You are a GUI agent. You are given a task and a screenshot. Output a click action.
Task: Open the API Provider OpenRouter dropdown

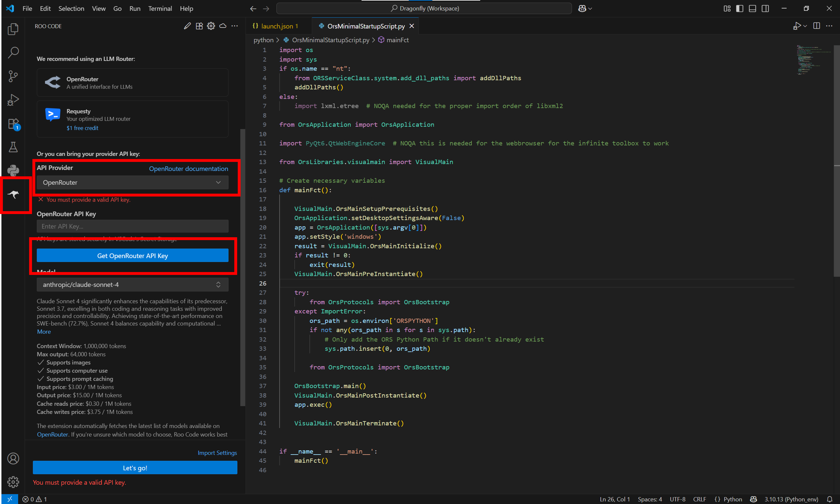click(132, 182)
